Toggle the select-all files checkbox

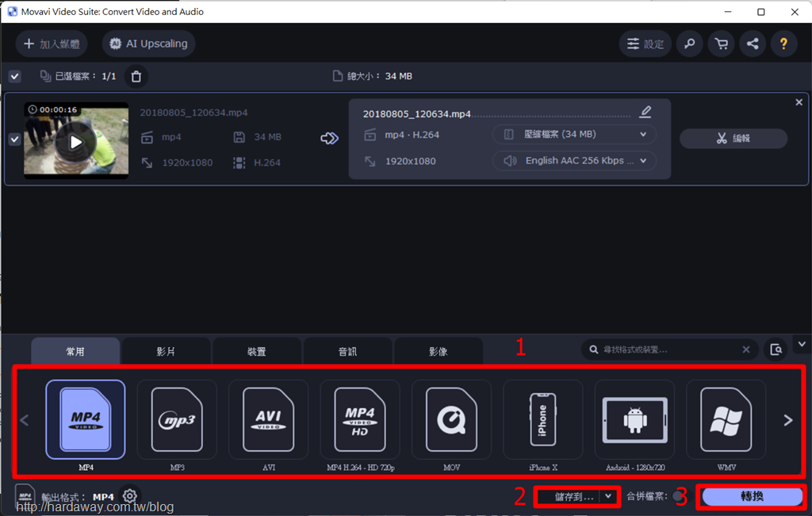[x=14, y=77]
